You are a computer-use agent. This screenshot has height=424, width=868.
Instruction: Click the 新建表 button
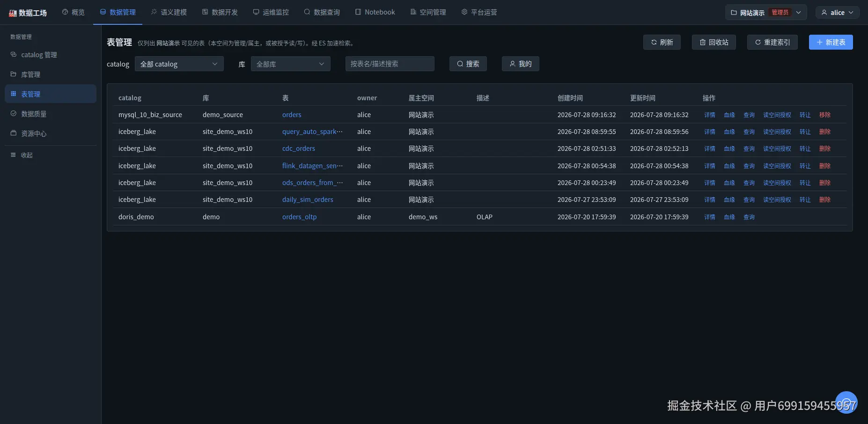(x=831, y=42)
